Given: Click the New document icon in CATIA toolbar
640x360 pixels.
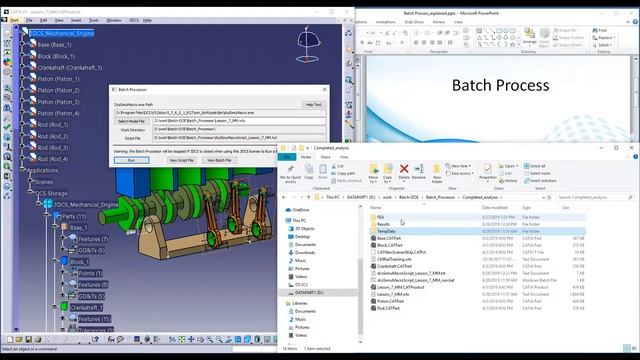Looking at the screenshot, I should click(x=10, y=339).
